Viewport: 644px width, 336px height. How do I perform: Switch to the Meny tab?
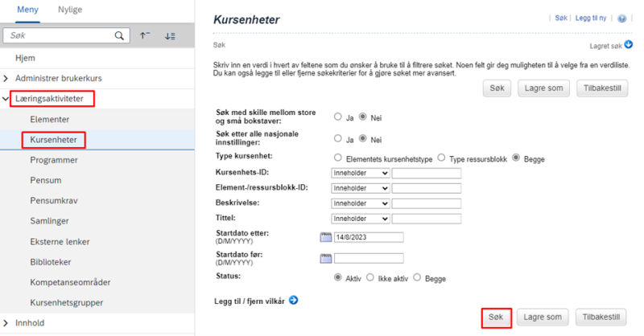(x=27, y=10)
